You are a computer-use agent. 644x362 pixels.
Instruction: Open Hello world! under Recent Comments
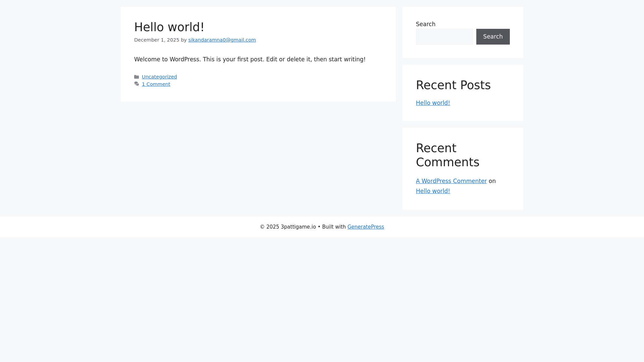click(433, 191)
